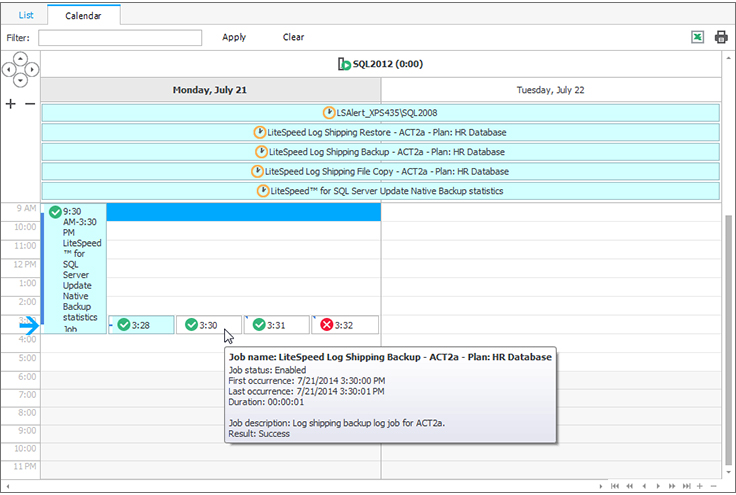Select the Calendar tab
This screenshot has width=736, height=495.
pyautogui.click(x=84, y=15)
